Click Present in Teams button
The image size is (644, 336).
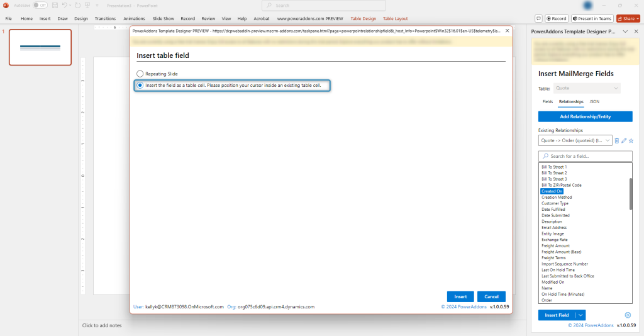(x=592, y=18)
